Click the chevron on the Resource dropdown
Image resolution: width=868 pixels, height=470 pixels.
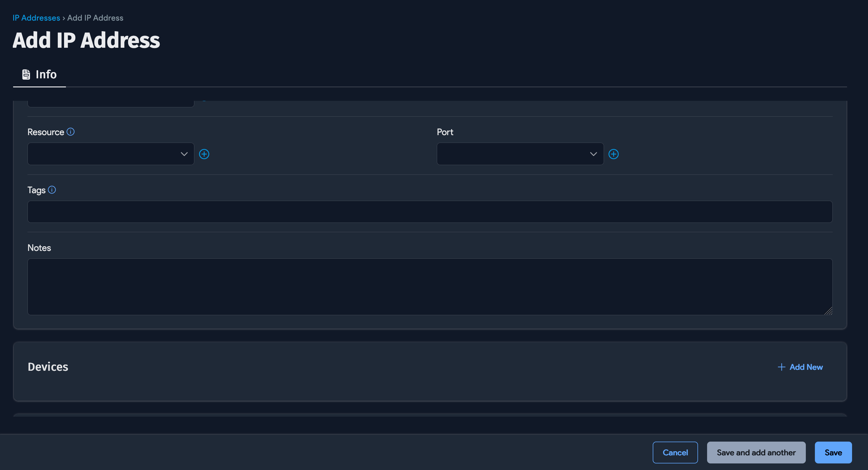click(x=184, y=154)
